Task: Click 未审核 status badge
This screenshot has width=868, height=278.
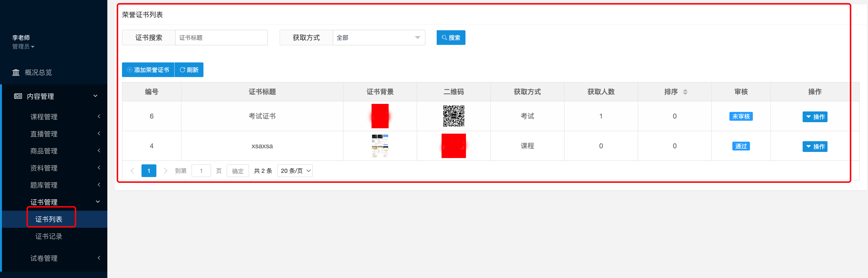Action: 741,116
